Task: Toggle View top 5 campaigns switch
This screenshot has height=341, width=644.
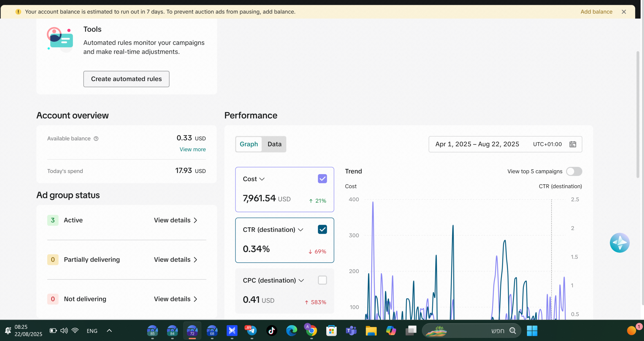Action: [574, 171]
